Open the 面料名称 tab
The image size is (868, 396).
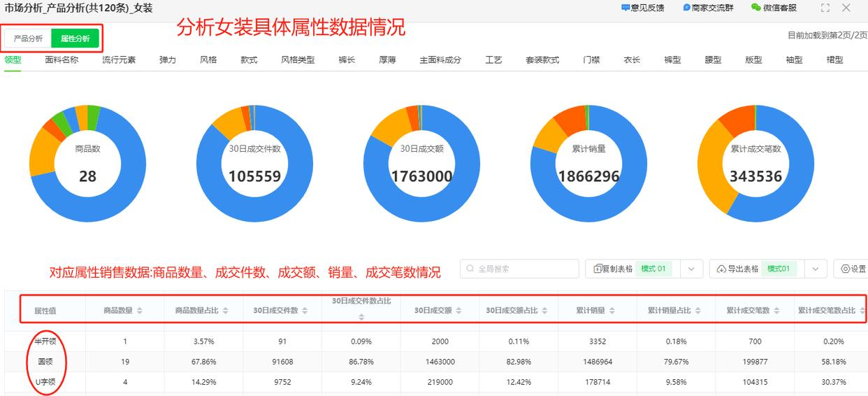(x=62, y=60)
